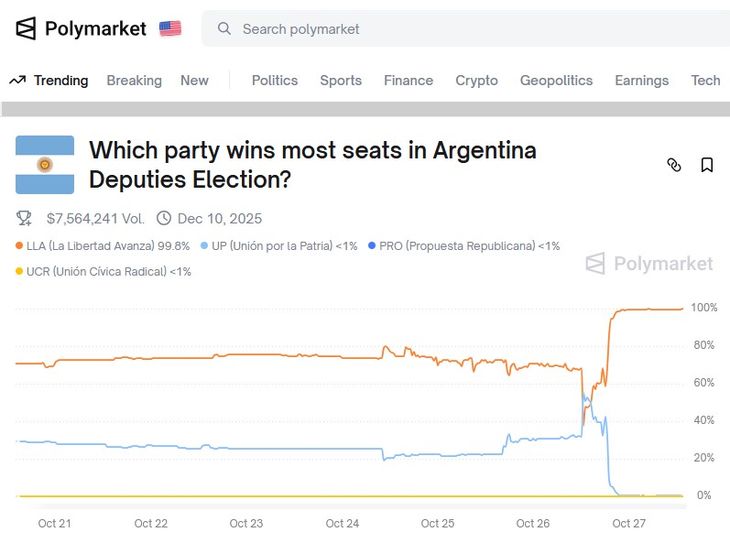Click the search magnifier icon
Screen dimensions: 730x543
click(225, 29)
